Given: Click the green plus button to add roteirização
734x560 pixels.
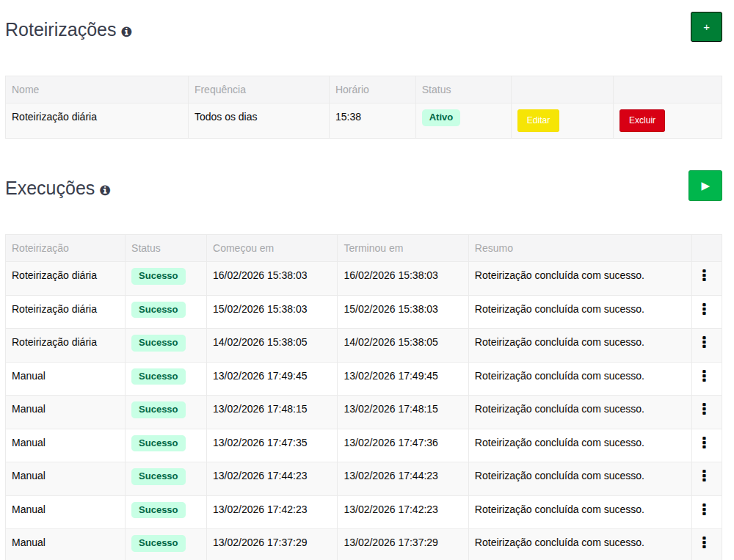Looking at the screenshot, I should click(x=706, y=27).
